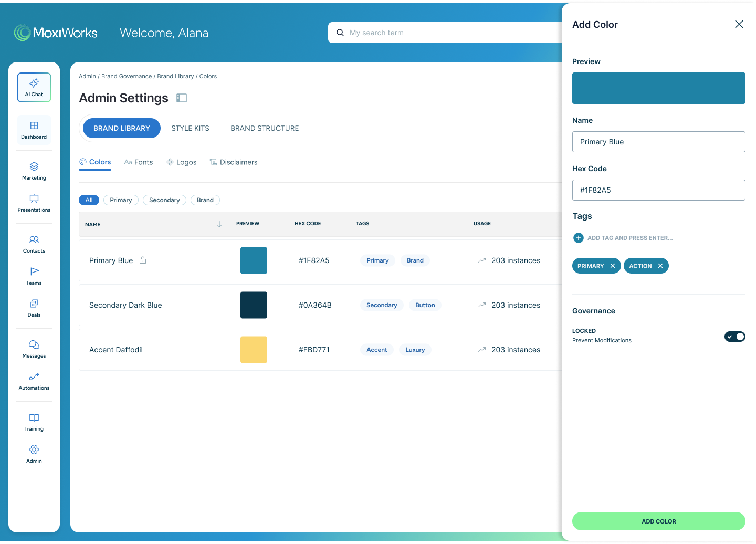This screenshot has width=756, height=544.
Task: Click the search magnifier icon
Action: pos(340,33)
